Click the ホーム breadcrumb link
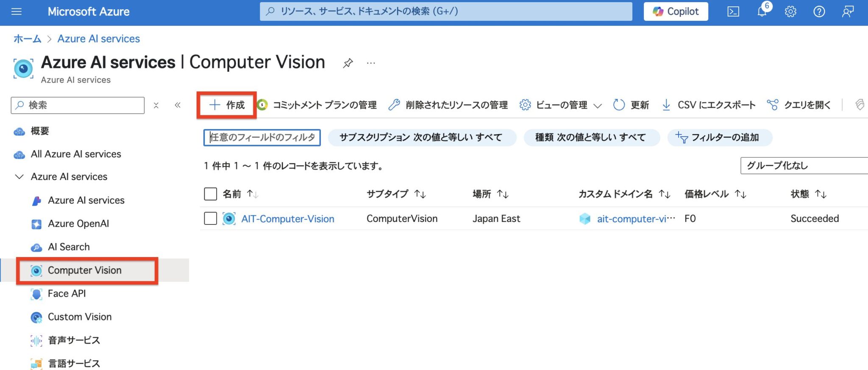This screenshot has height=370, width=868. (26, 38)
